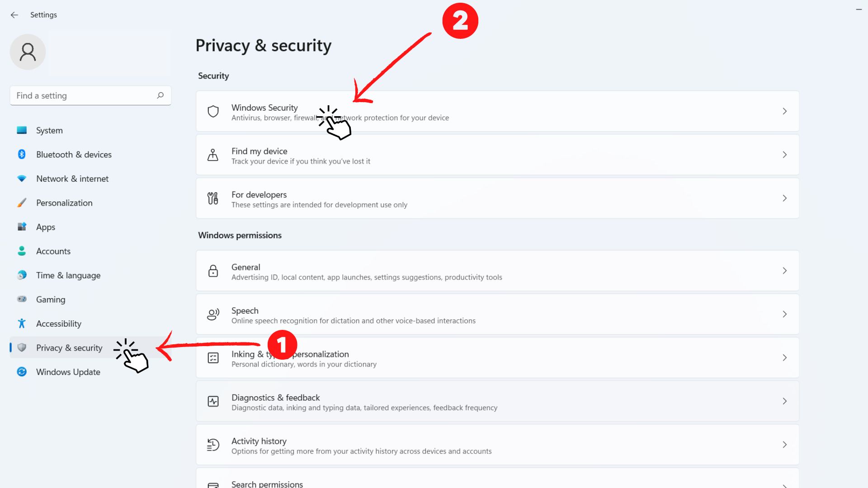Click the Diagnostics & feedback icon
This screenshot has height=488, width=868.
click(213, 401)
